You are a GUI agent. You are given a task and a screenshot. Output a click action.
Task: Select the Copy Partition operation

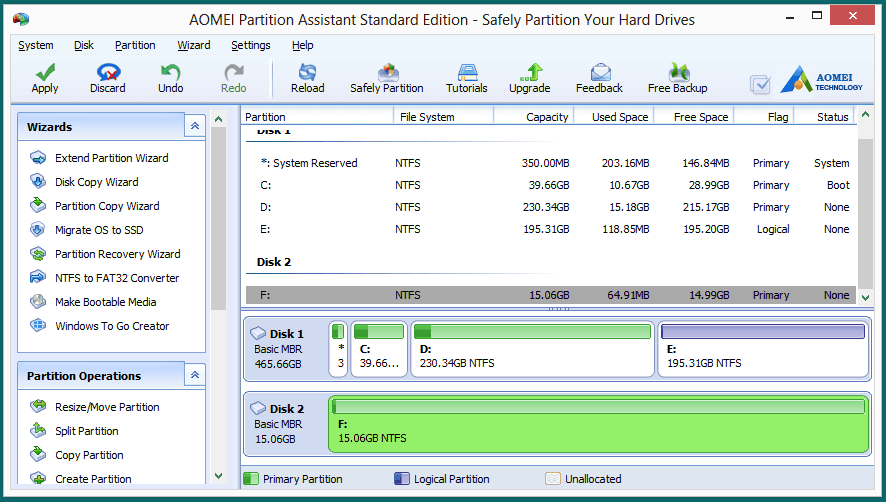(89, 455)
